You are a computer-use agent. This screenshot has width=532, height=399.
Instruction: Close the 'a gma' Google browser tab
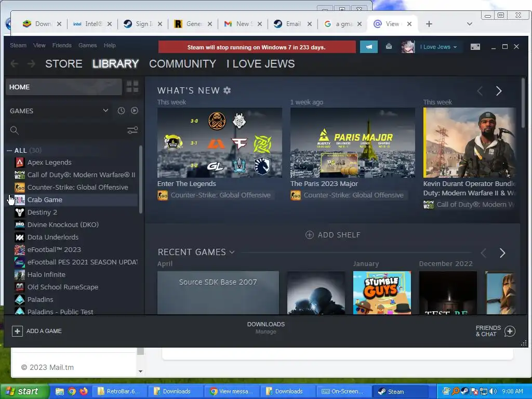click(x=360, y=24)
